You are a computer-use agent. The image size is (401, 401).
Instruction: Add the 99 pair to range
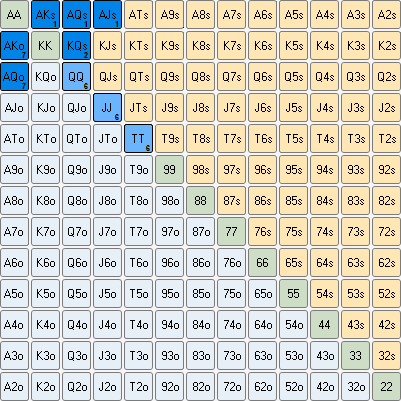pyautogui.click(x=170, y=170)
